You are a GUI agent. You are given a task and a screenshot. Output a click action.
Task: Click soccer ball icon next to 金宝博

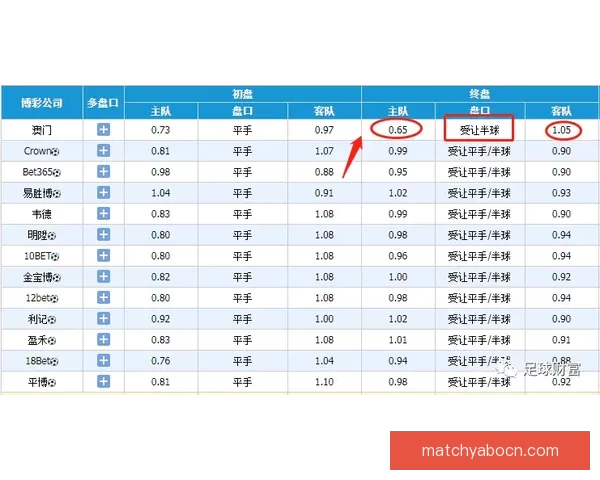click(57, 278)
